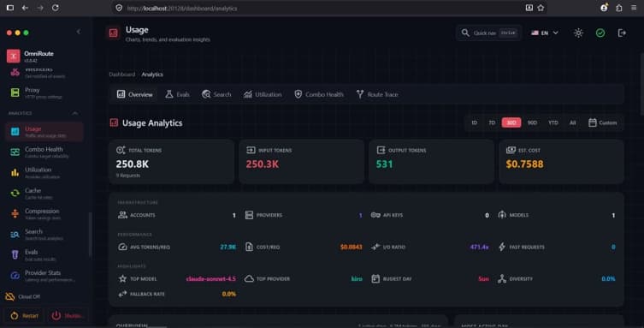Open the EN language dropdown

tap(545, 33)
